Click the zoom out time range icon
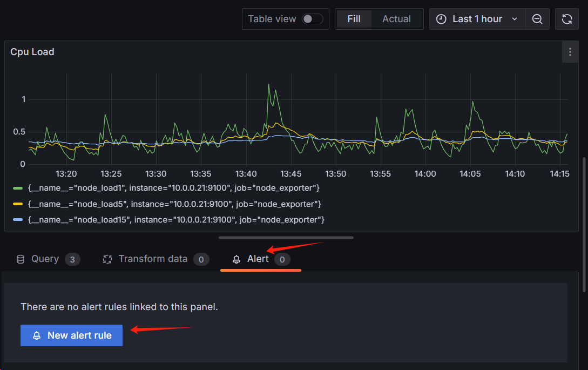Viewport: 588px width, 370px height. coord(537,19)
